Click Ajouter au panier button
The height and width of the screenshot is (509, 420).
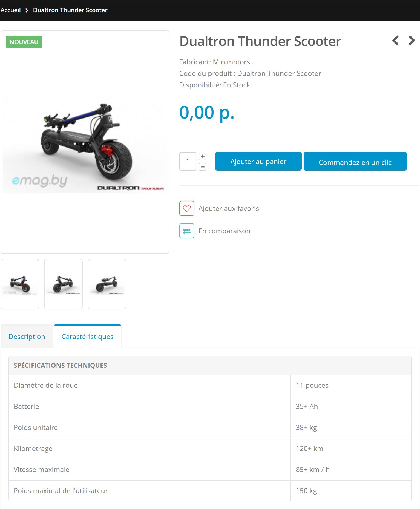258,161
